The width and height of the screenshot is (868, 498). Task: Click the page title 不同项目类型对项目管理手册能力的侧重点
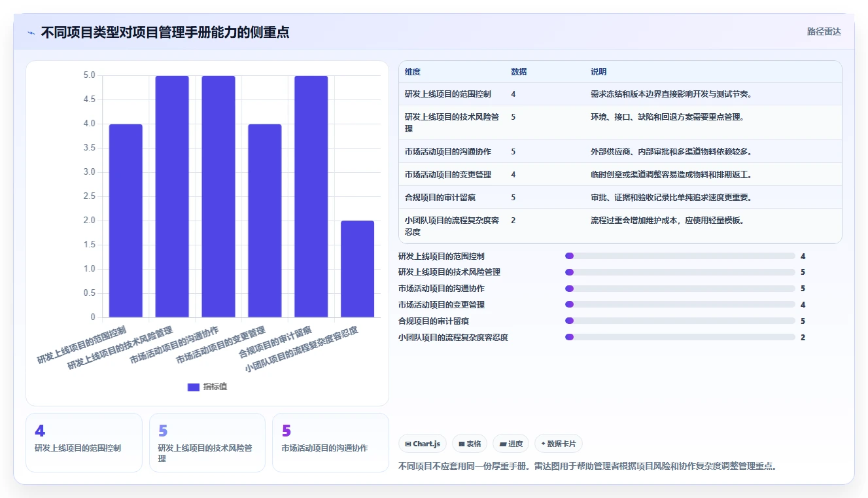coord(165,32)
